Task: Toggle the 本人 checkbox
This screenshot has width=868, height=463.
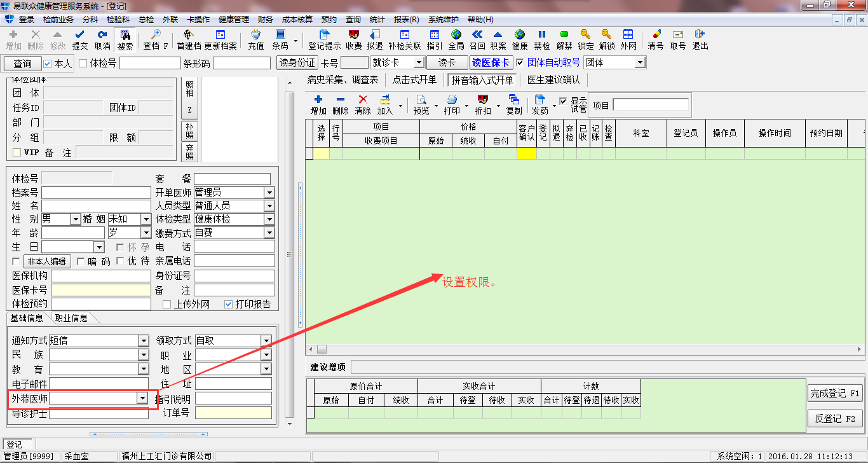Action: pos(48,64)
